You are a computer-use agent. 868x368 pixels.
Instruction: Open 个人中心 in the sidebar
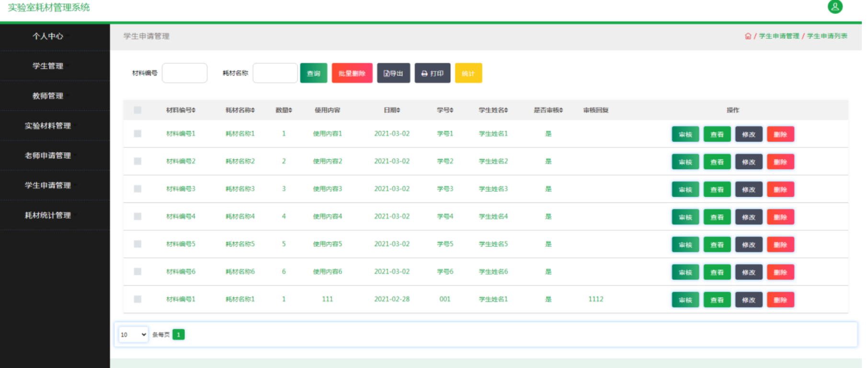[48, 36]
